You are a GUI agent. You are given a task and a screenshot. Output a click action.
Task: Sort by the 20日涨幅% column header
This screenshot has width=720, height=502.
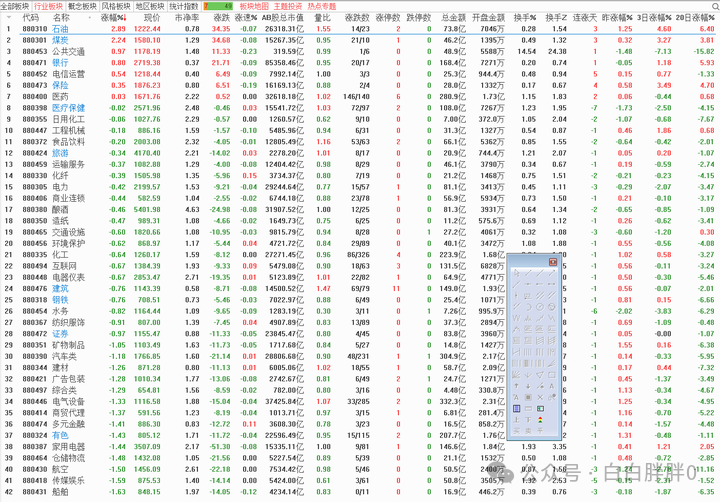point(695,17)
